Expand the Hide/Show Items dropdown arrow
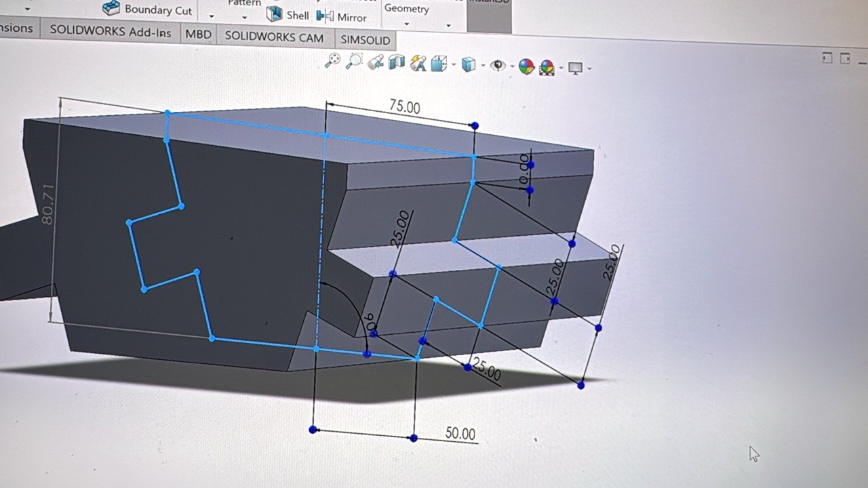 click(x=511, y=67)
